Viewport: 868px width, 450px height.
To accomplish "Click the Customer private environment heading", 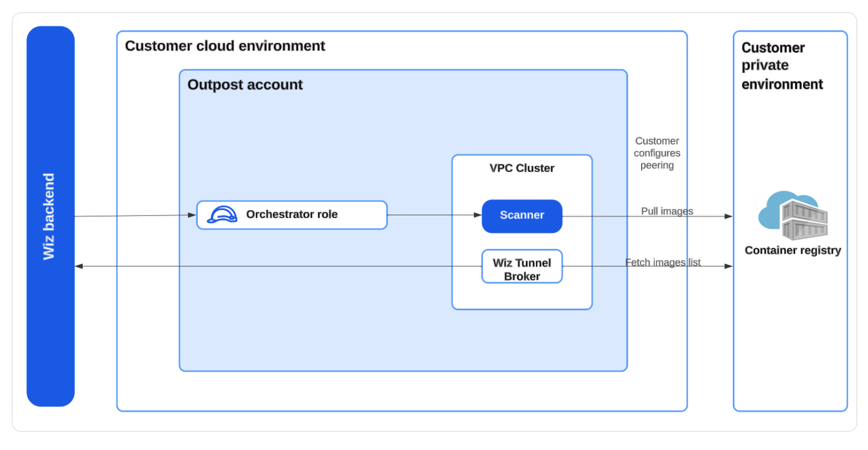I will tap(782, 66).
